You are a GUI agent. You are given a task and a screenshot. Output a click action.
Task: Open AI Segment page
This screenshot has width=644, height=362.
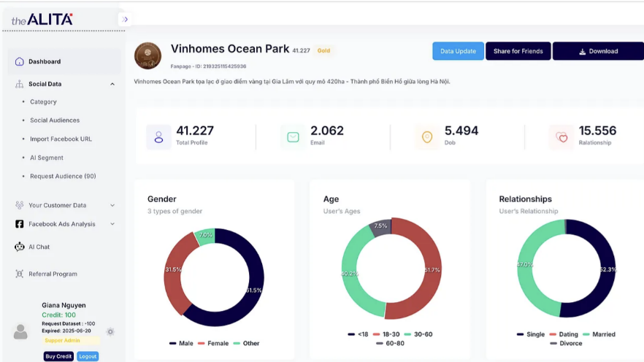[x=47, y=158]
